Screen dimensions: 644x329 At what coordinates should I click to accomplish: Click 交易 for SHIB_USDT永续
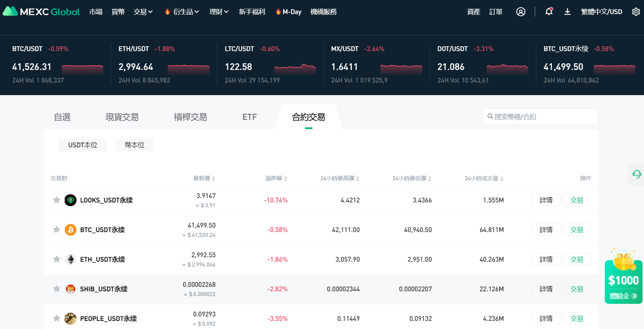tap(577, 289)
